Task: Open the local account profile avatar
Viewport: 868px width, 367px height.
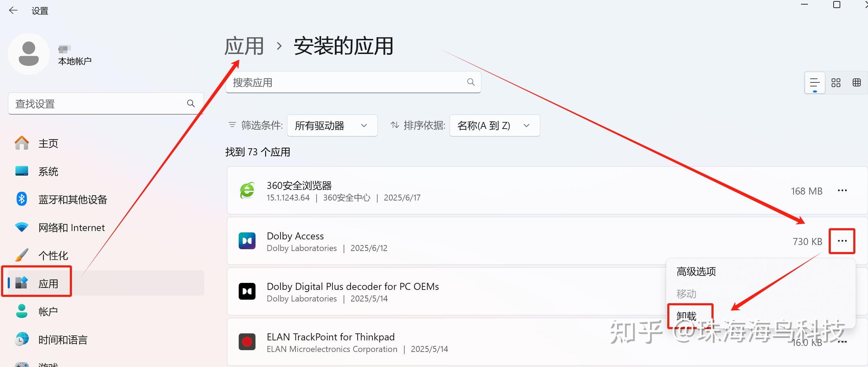Action: pyautogui.click(x=29, y=54)
